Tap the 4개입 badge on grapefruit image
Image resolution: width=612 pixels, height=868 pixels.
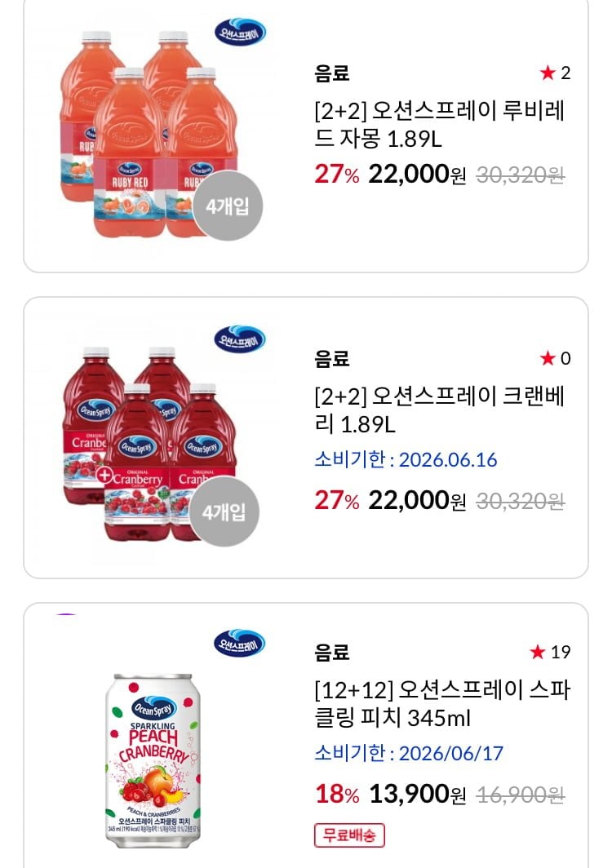point(228,207)
